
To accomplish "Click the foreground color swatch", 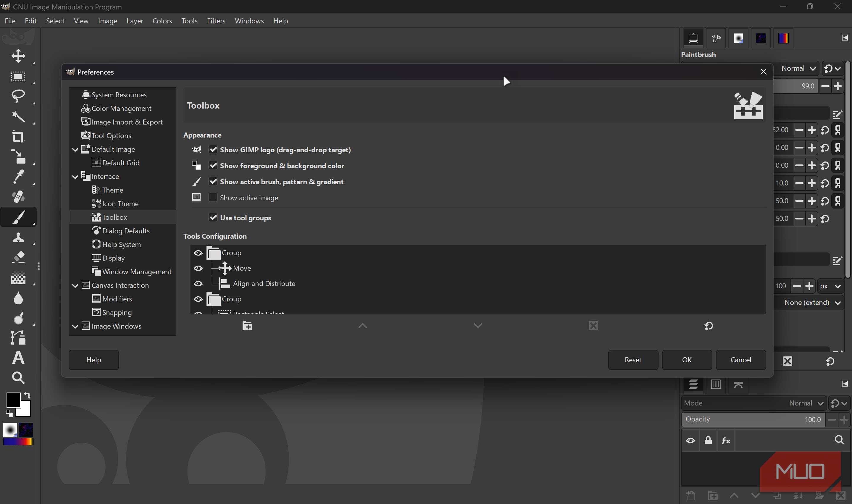I will 14,400.
